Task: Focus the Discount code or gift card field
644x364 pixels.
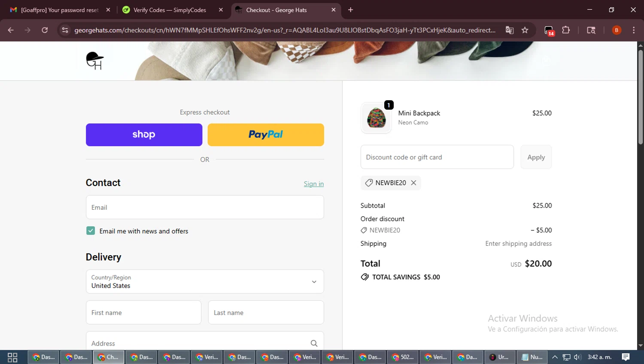Action: 437,157
